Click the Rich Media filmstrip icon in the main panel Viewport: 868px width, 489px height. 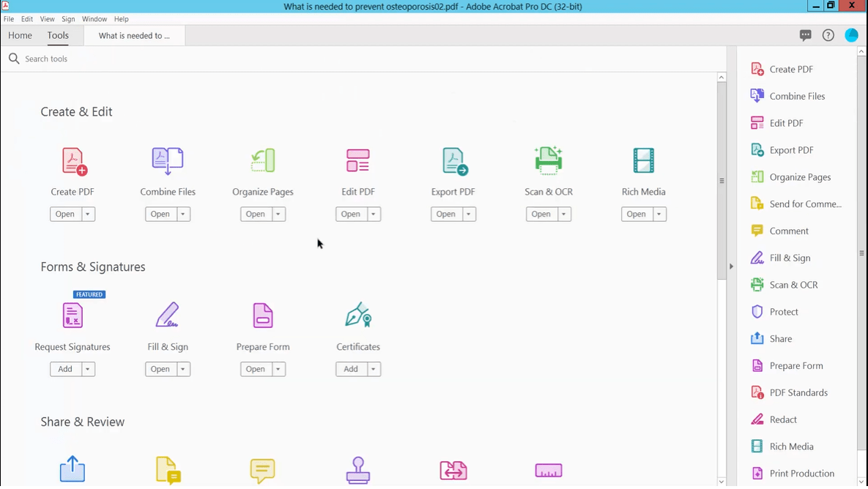point(644,160)
